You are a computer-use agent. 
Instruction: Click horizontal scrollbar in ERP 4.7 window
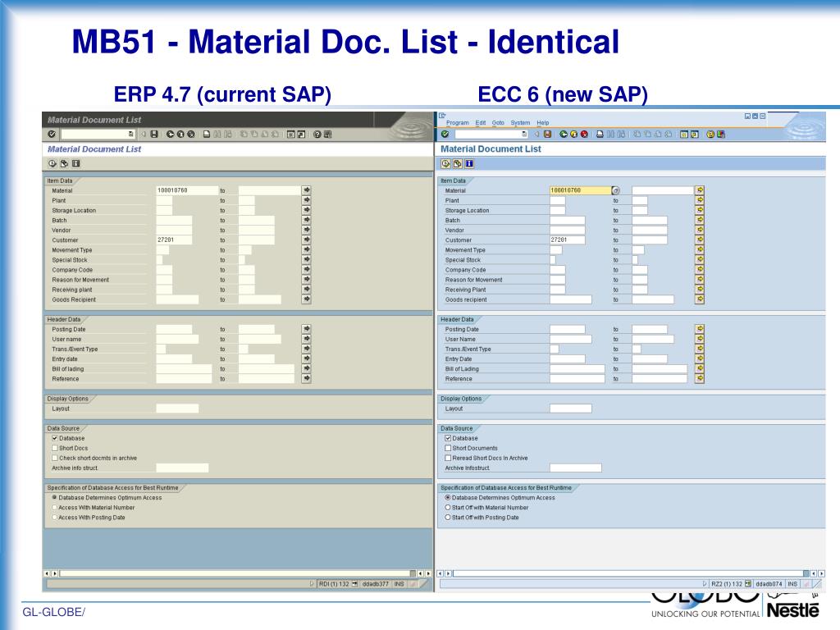[237, 573]
